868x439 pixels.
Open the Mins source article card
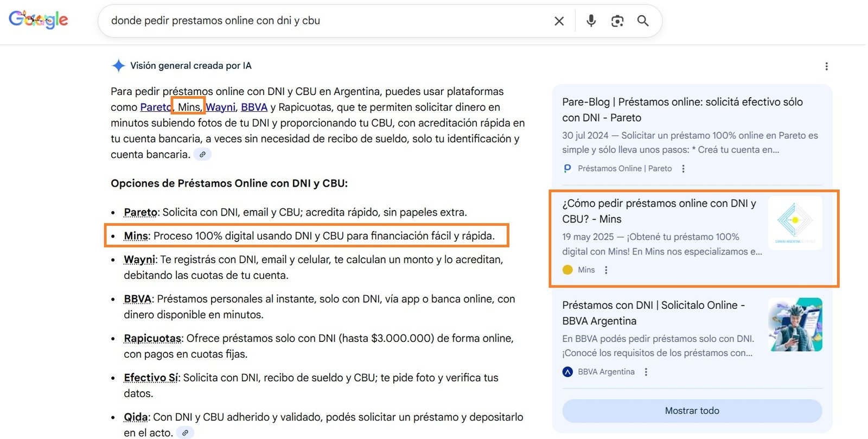click(659, 211)
